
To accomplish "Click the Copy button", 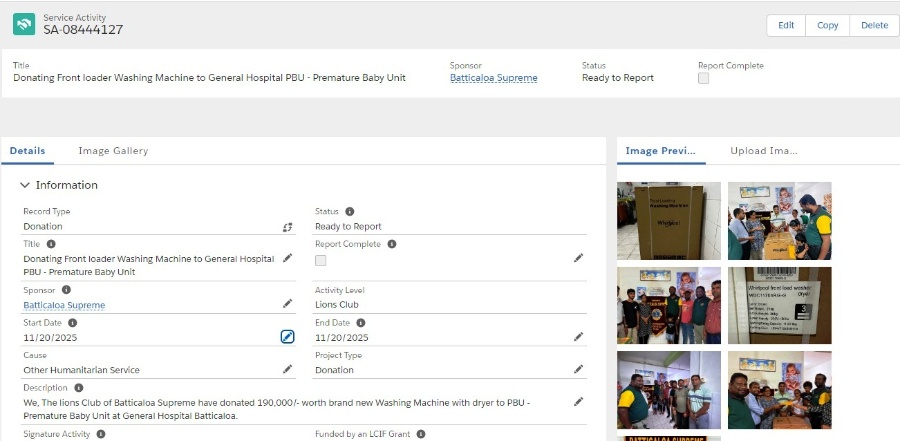I will tap(827, 26).
